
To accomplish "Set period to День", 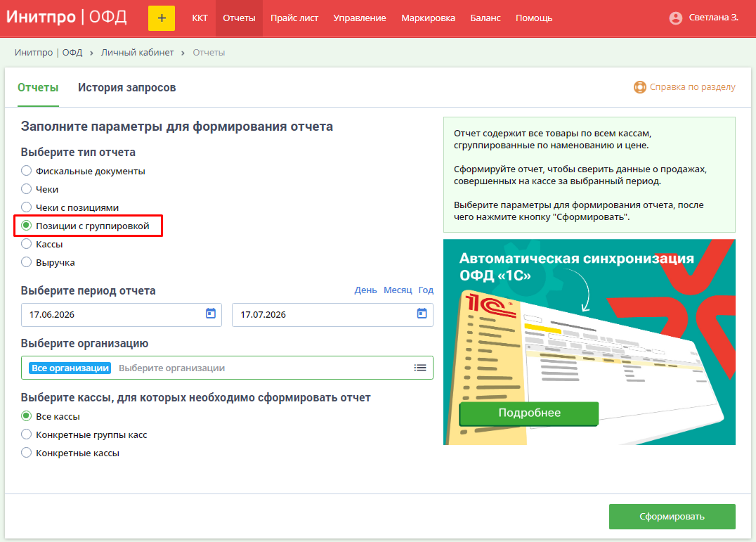I will (365, 290).
